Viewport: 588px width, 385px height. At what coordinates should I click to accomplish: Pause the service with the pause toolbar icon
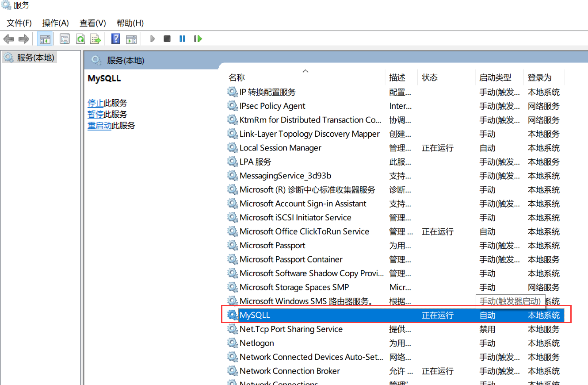pyautogui.click(x=182, y=39)
